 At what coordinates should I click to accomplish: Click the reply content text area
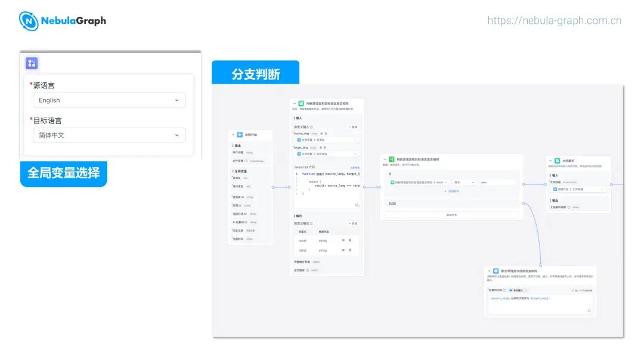tap(540, 304)
